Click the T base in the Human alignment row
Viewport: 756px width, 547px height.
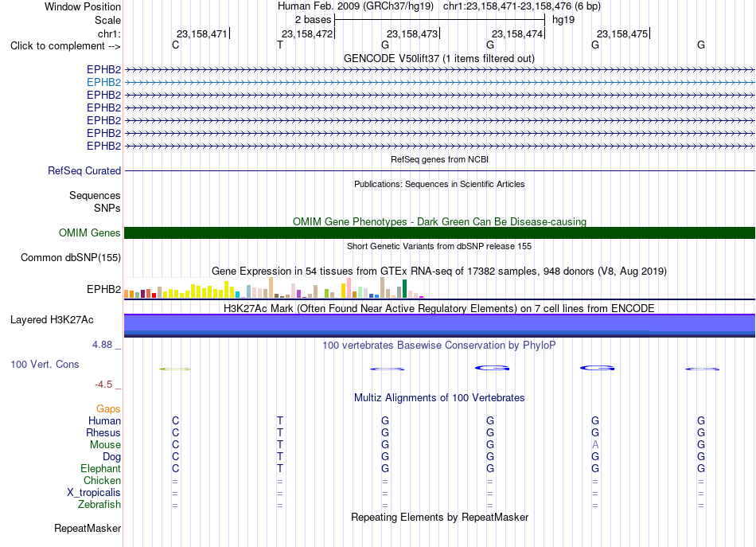(280, 420)
